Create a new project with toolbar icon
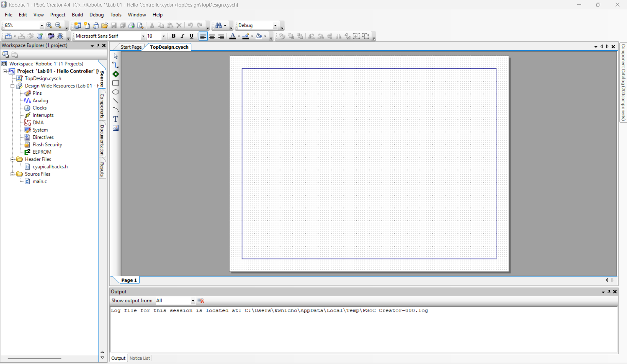 click(78, 25)
